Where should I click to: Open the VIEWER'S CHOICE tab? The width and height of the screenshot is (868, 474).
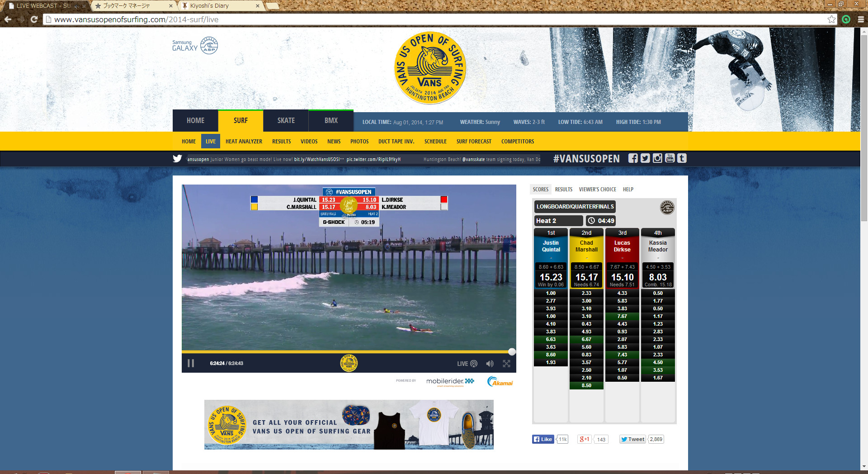point(597,190)
